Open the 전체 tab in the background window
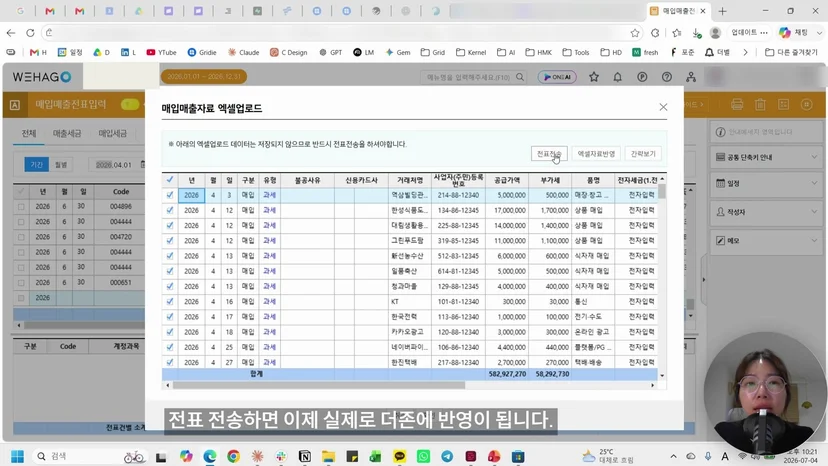 29,133
